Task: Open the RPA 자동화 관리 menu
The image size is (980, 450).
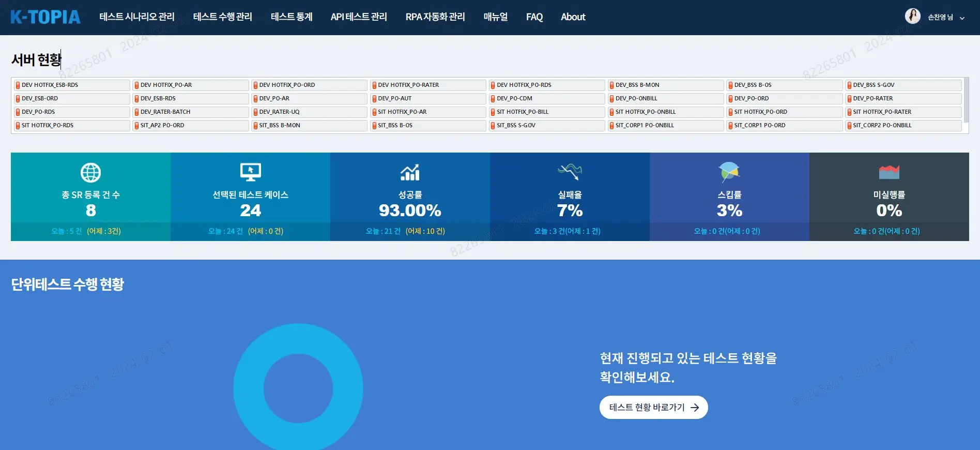Action: (435, 17)
